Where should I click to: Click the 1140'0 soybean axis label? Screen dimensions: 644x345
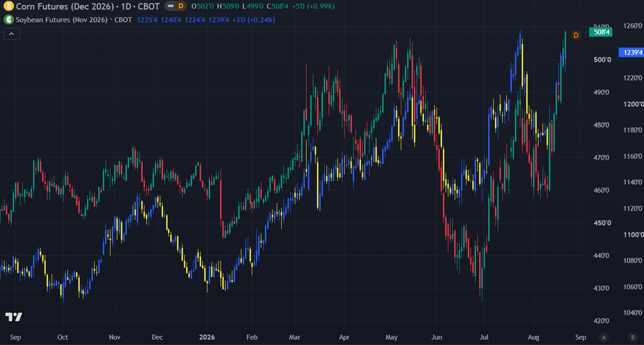633,182
